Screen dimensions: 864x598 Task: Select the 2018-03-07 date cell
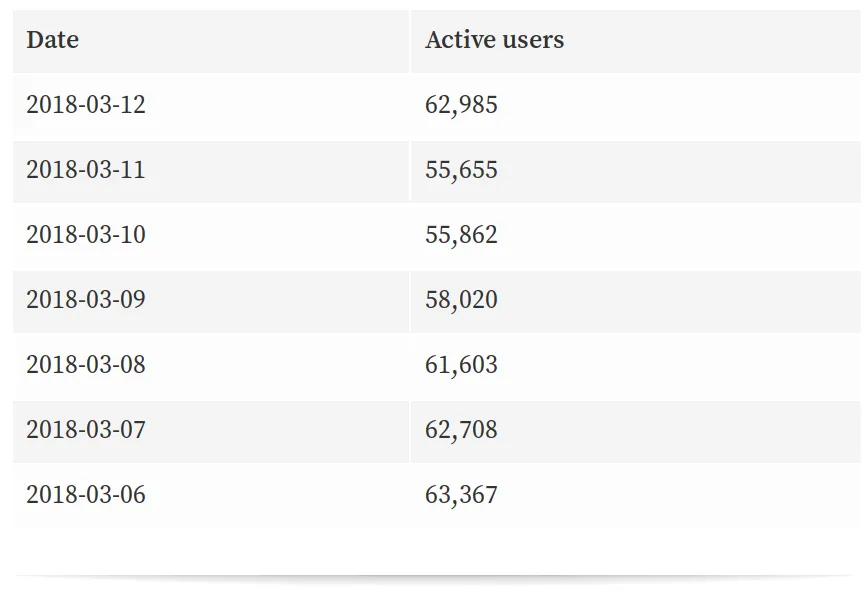click(86, 430)
